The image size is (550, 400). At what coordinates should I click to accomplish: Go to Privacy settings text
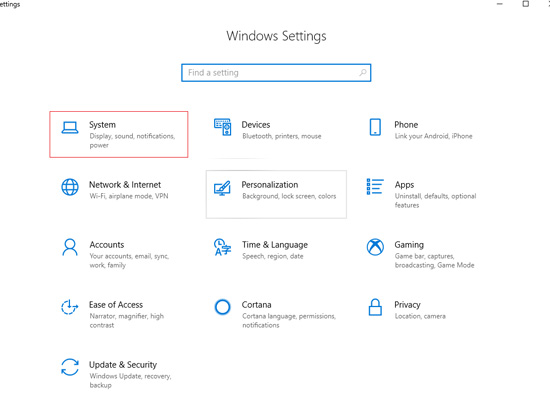[x=407, y=305]
